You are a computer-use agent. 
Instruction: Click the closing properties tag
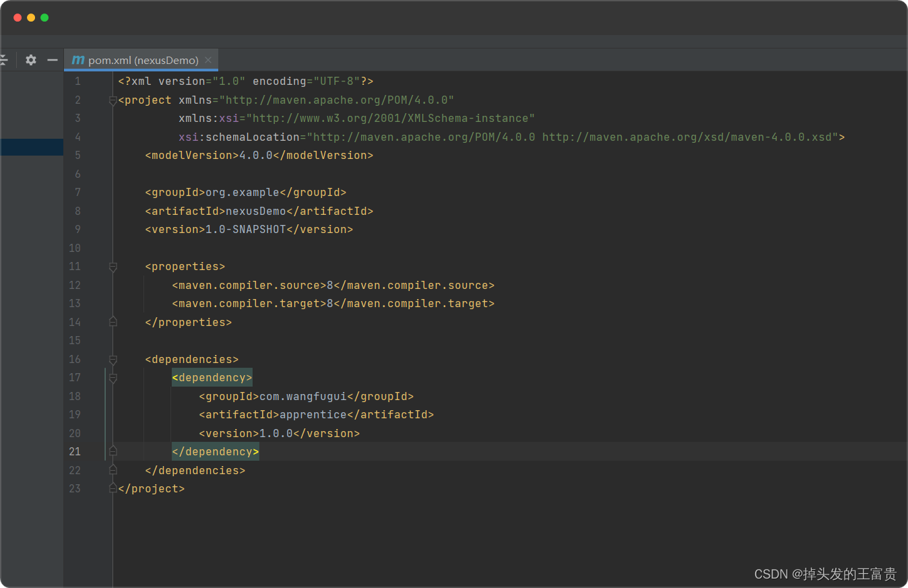click(x=189, y=323)
